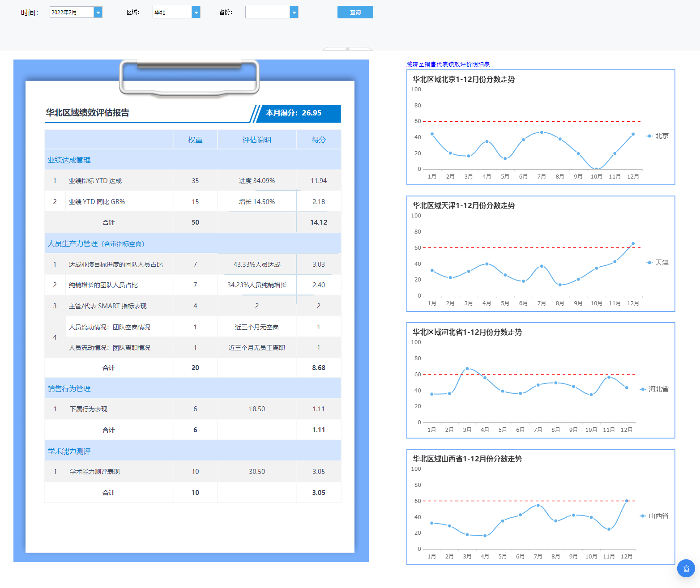700x588 pixels.
Task: Click the 华北区域北京1-12月份分数走势 chart title
Action: click(x=463, y=79)
